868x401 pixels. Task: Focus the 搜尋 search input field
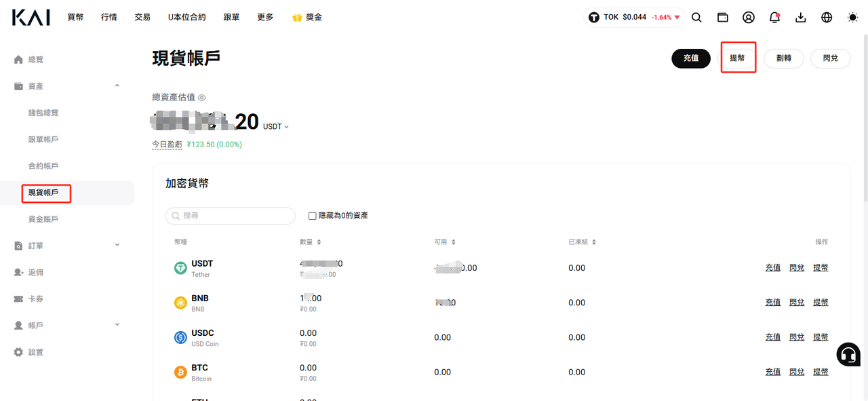click(x=231, y=216)
